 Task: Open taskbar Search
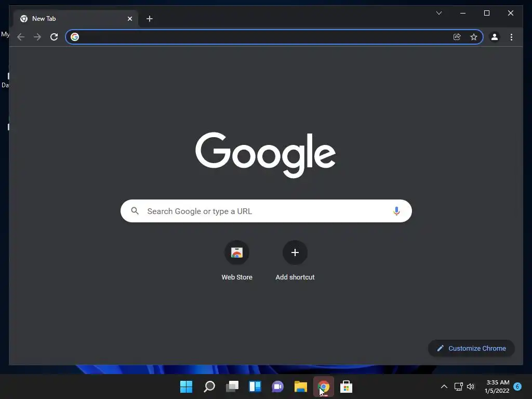[x=209, y=387]
